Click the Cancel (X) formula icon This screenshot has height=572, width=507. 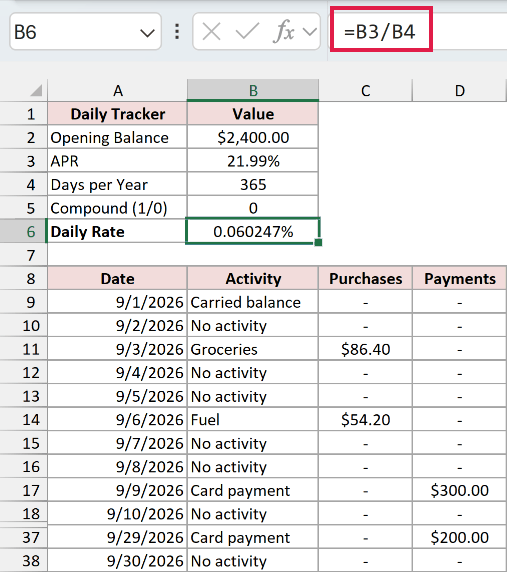[x=212, y=31]
